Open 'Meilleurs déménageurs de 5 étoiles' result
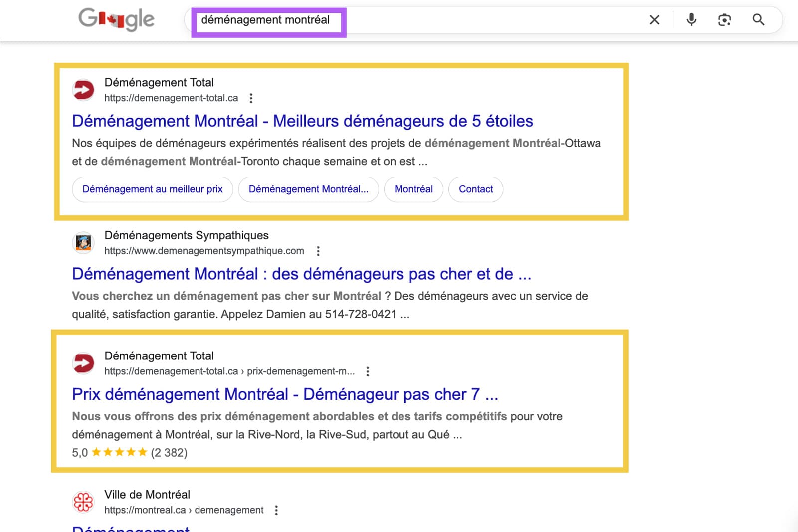Image resolution: width=798 pixels, height=532 pixels. [x=302, y=121]
